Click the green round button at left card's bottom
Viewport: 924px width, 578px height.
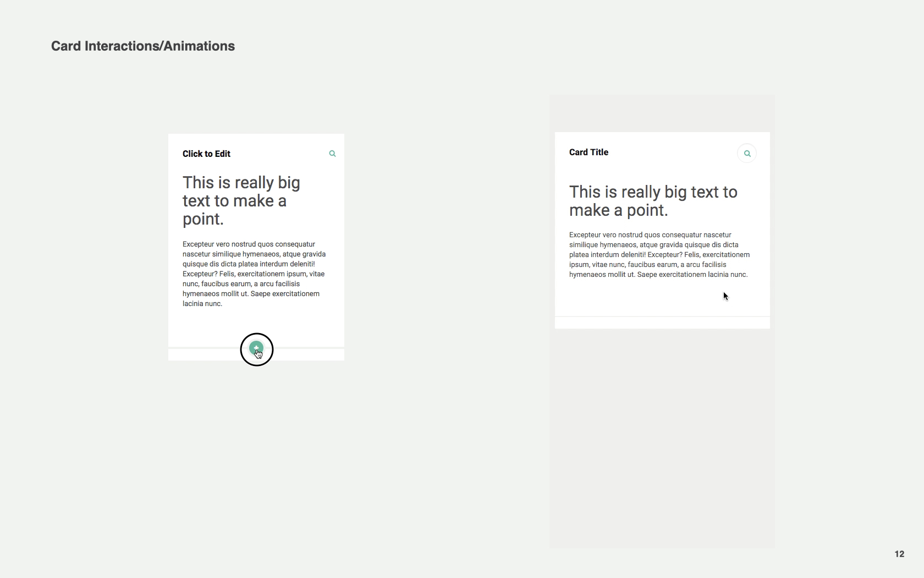tap(256, 348)
